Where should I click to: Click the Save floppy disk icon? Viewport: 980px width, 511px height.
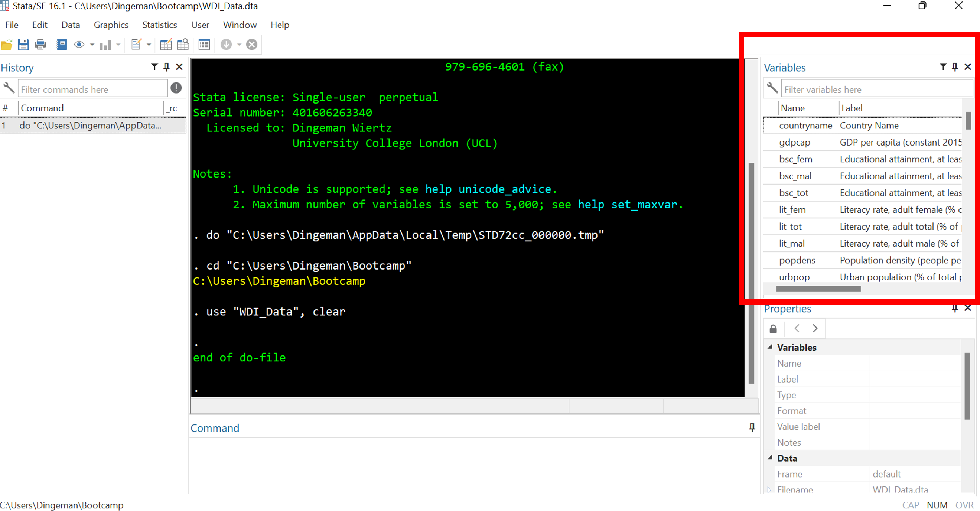[23, 45]
